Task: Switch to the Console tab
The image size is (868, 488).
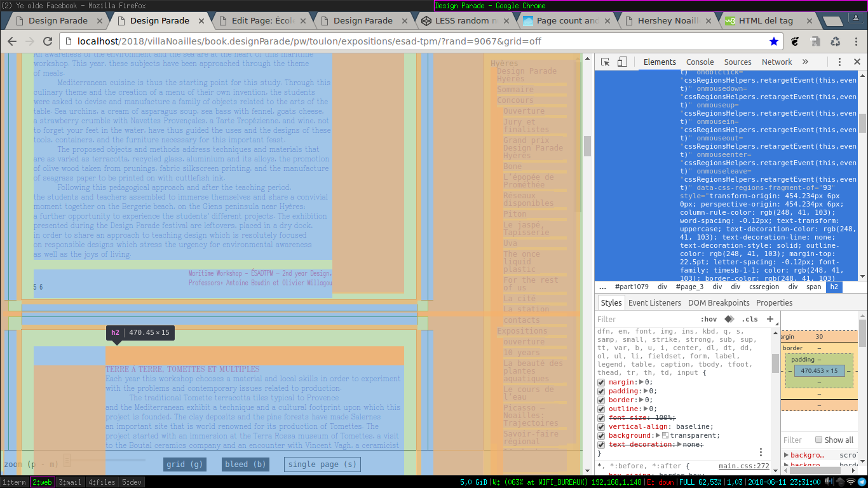Action: [x=700, y=62]
